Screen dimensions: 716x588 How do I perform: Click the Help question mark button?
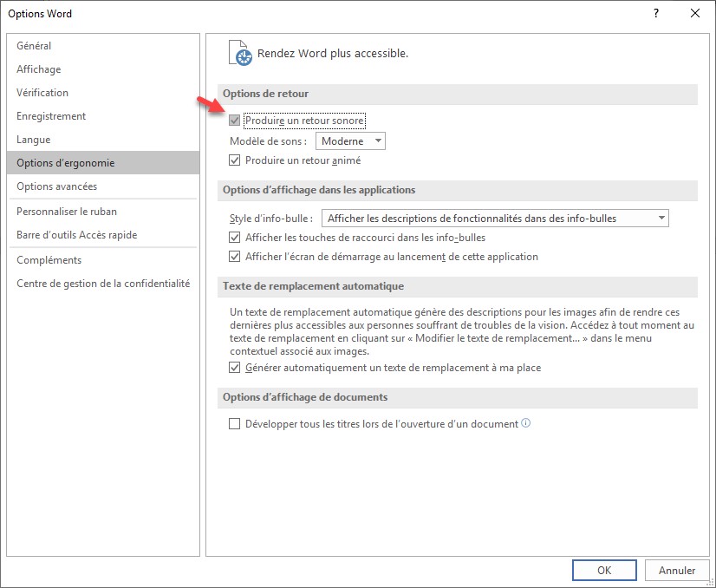tap(656, 13)
